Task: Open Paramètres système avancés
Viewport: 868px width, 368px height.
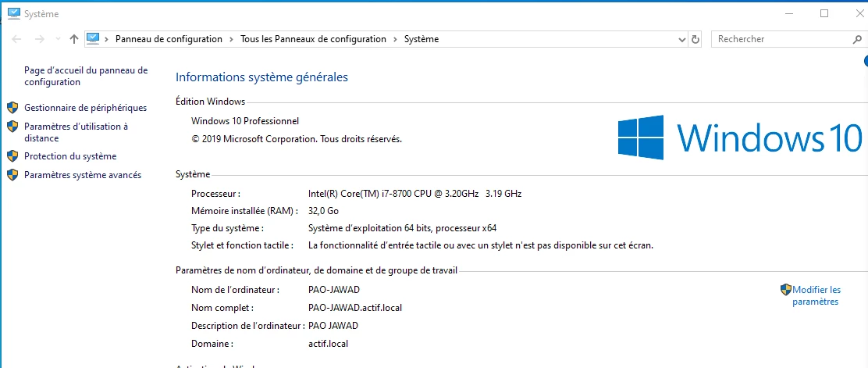Action: [83, 175]
